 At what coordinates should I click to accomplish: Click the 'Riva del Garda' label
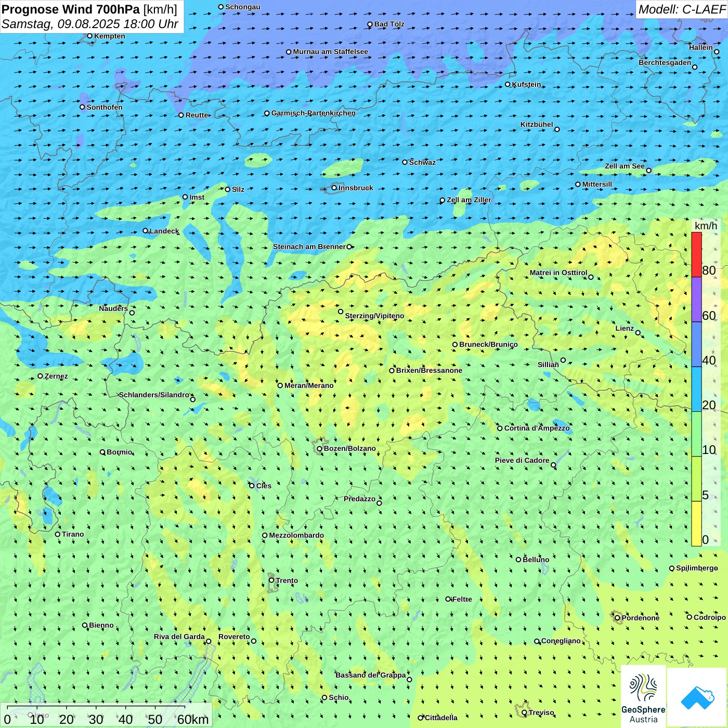(179, 636)
